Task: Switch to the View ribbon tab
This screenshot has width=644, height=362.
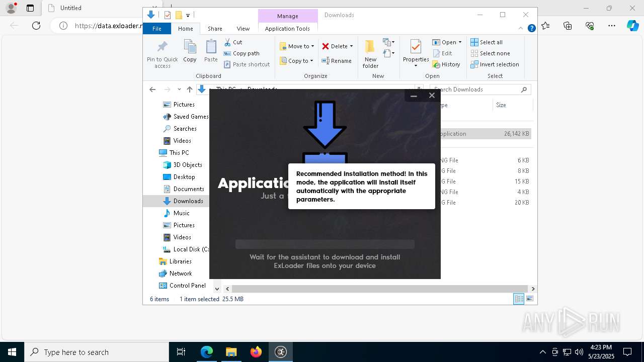Action: coord(243,29)
